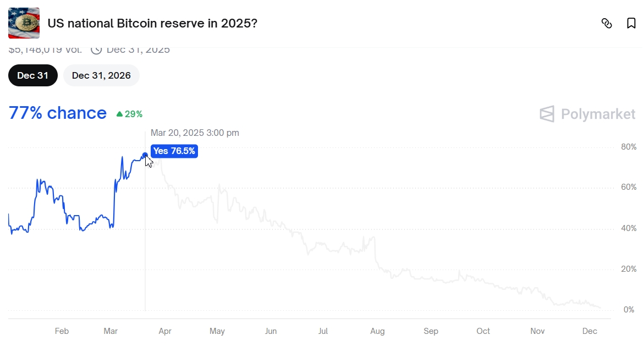Click the Bitcoin market thumbnail image
Image resolution: width=644 pixels, height=346 pixels.
(x=23, y=23)
